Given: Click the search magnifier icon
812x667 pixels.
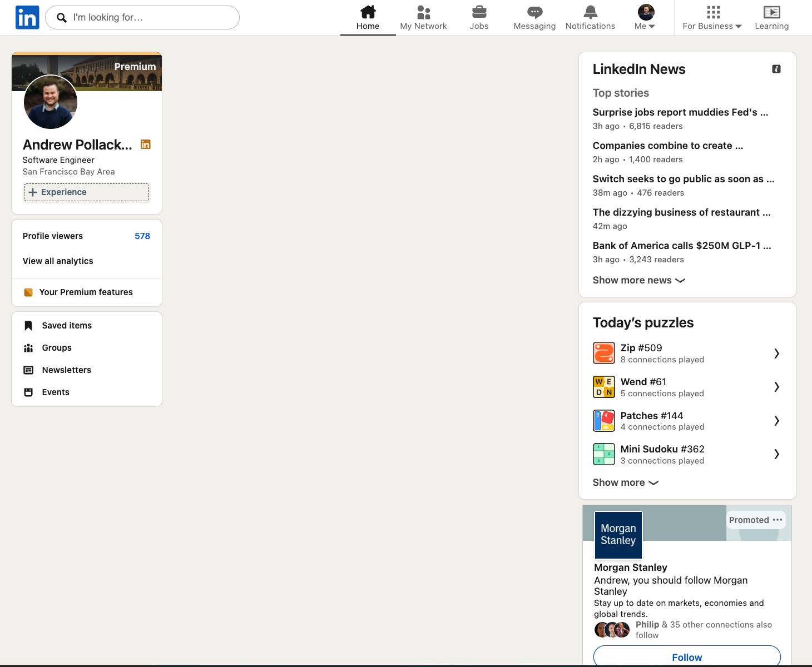Looking at the screenshot, I should (62, 18).
